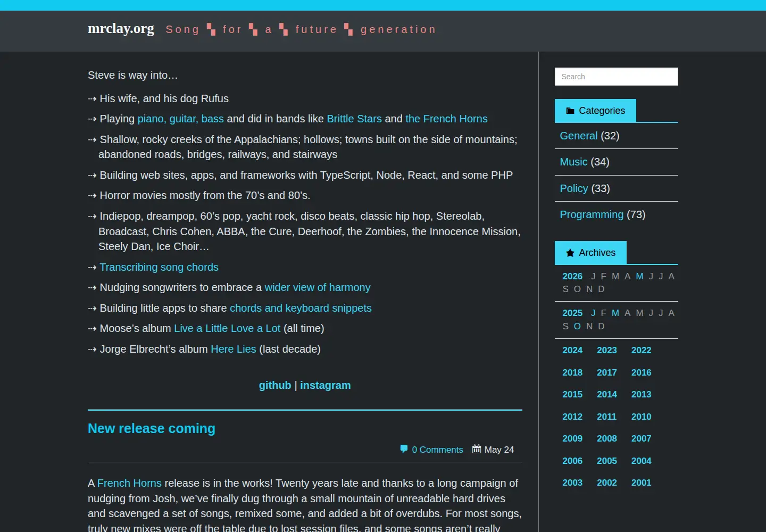Open the 'wider view of harmony' link
This screenshot has height=532, width=766.
pos(318,287)
